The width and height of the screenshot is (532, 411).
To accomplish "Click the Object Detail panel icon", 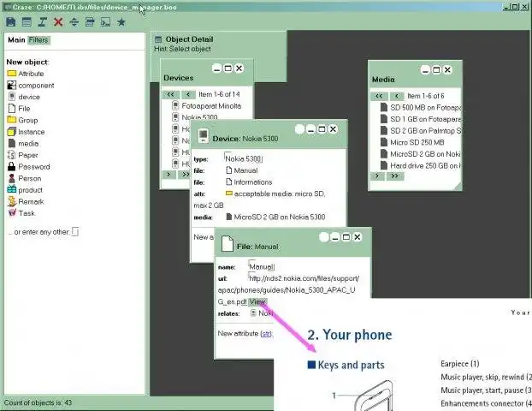I will coord(158,39).
